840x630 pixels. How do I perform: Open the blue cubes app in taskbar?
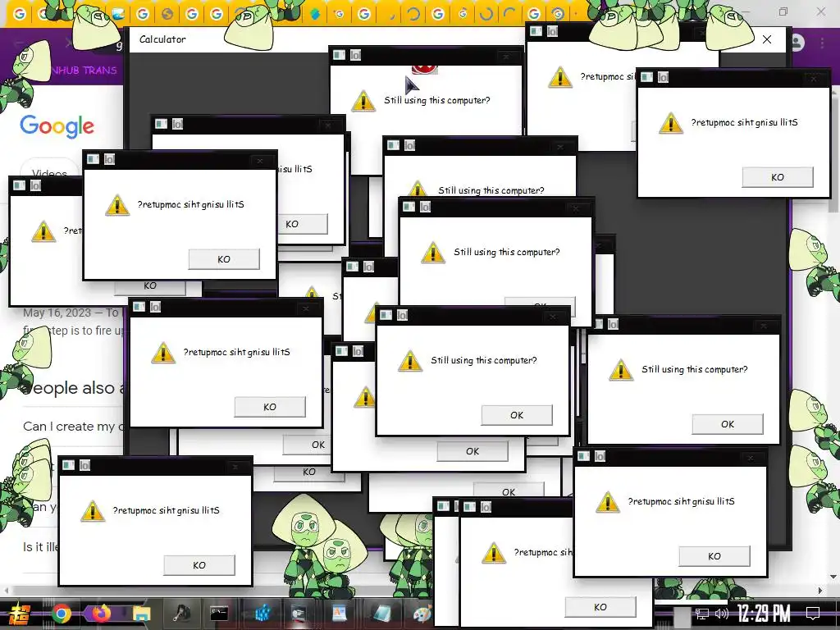pyautogui.click(x=262, y=614)
